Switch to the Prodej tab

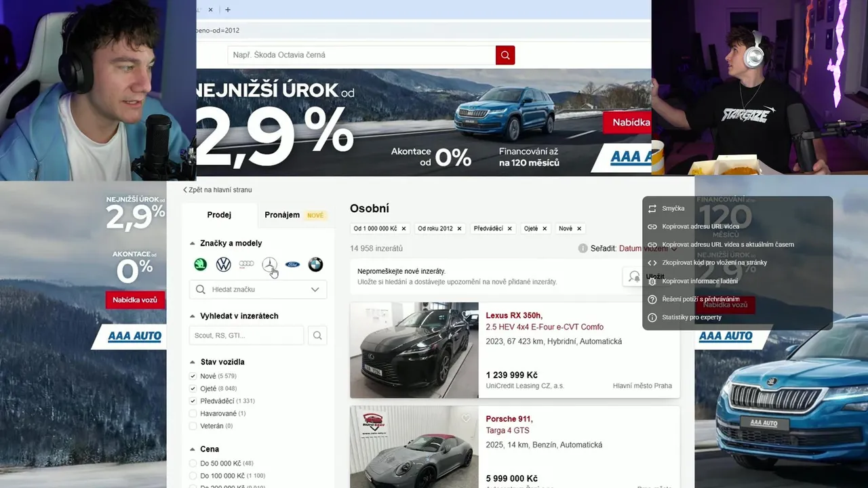coord(219,215)
